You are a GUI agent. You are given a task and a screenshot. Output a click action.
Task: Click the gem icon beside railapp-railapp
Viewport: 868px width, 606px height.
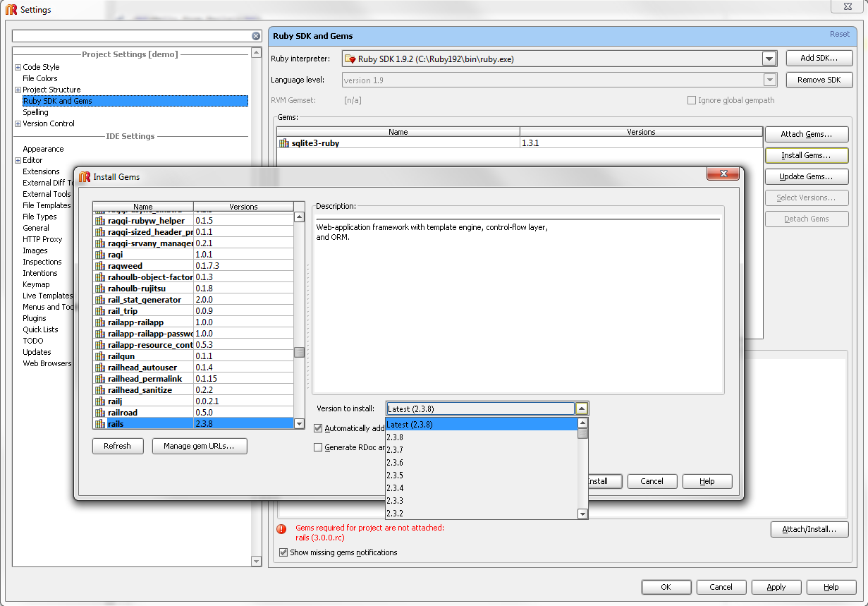[100, 322]
